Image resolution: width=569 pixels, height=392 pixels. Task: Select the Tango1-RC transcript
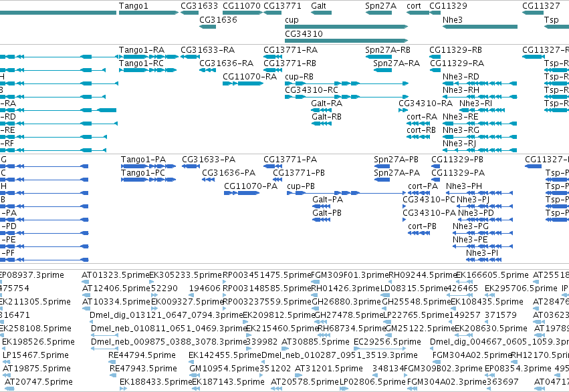(148, 70)
